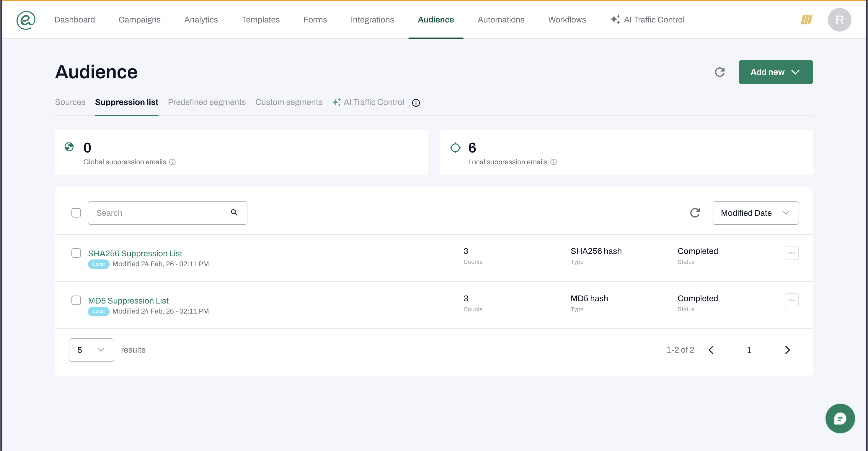
Task: Expand the Add new dropdown
Action: pos(775,72)
